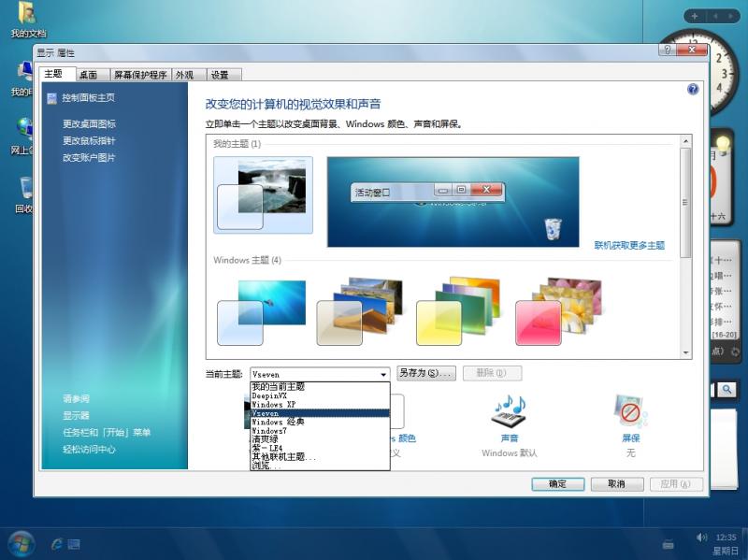Select the yellow-green Windows theme thumbnail
This screenshot has height=560, width=748.
click(459, 311)
